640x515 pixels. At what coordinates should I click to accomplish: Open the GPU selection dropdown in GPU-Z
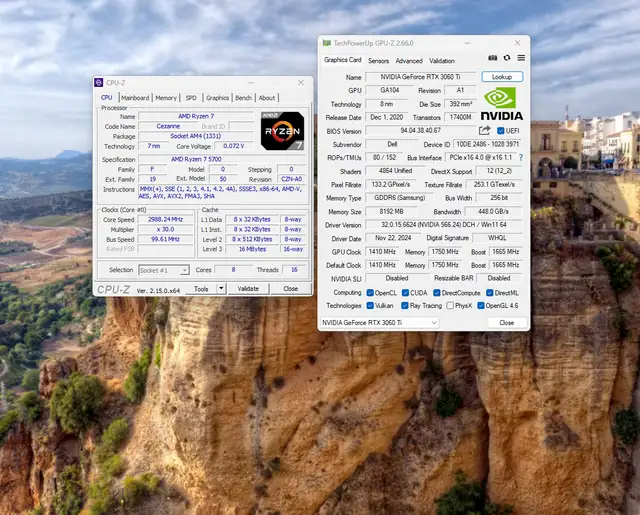click(x=379, y=322)
